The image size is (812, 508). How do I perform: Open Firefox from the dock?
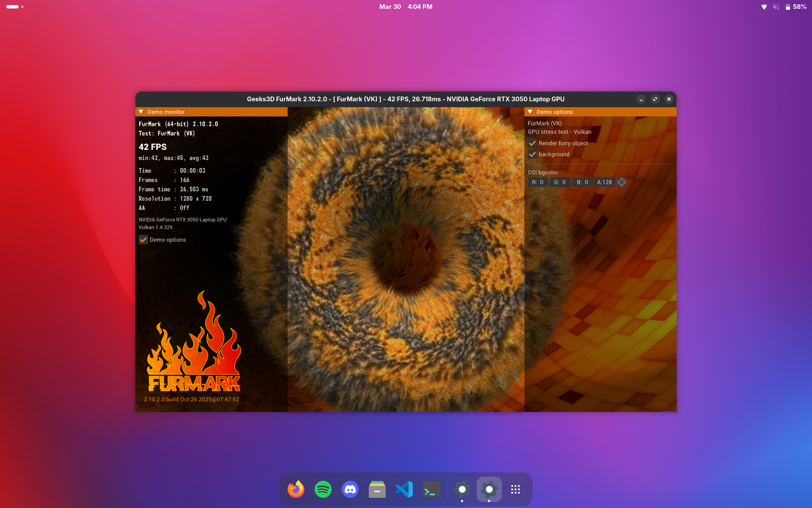[296, 489]
